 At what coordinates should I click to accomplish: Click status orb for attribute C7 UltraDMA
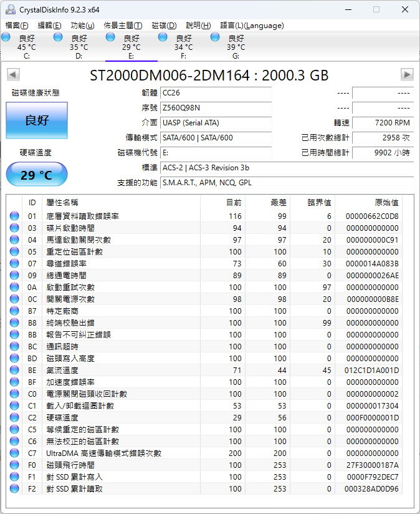14,453
